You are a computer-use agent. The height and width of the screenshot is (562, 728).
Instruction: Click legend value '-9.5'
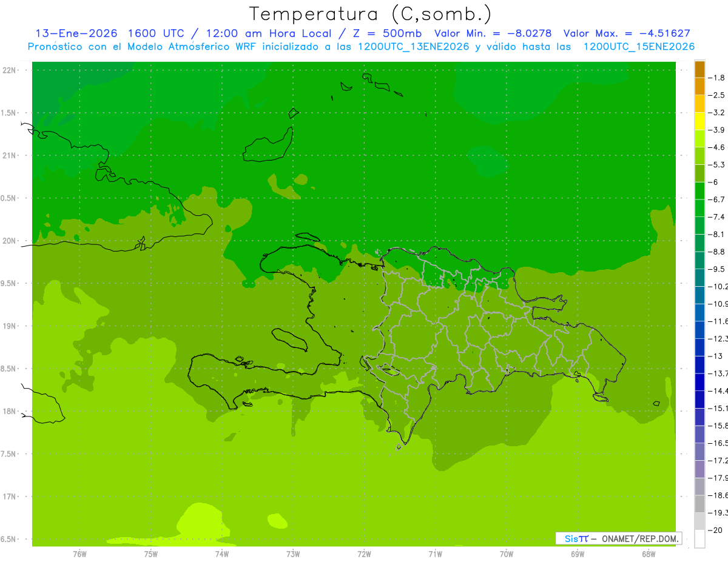pyautogui.click(x=717, y=269)
